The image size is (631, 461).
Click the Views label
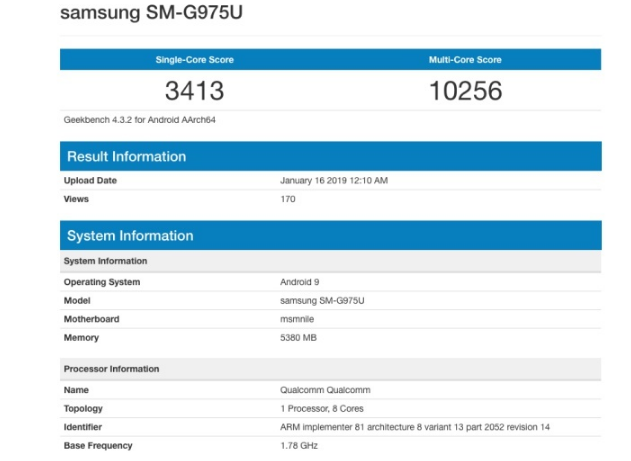[x=76, y=199]
